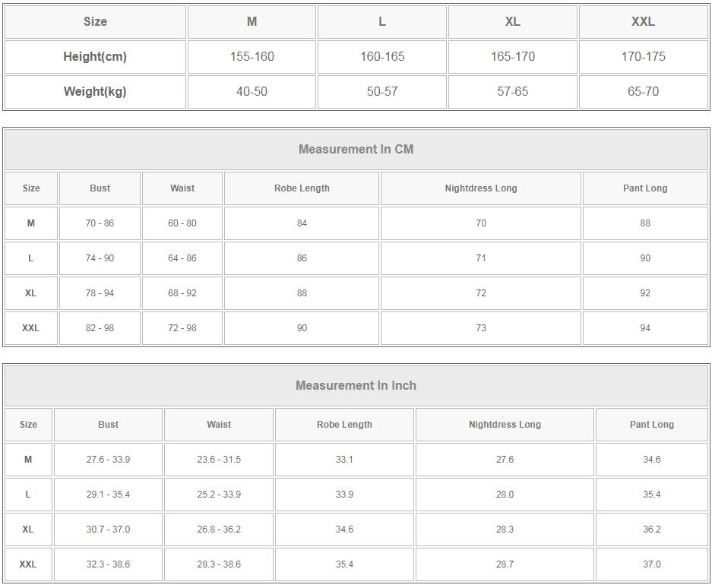Select the 37.0 pant long cell
This screenshot has height=588, width=712.
click(652, 564)
